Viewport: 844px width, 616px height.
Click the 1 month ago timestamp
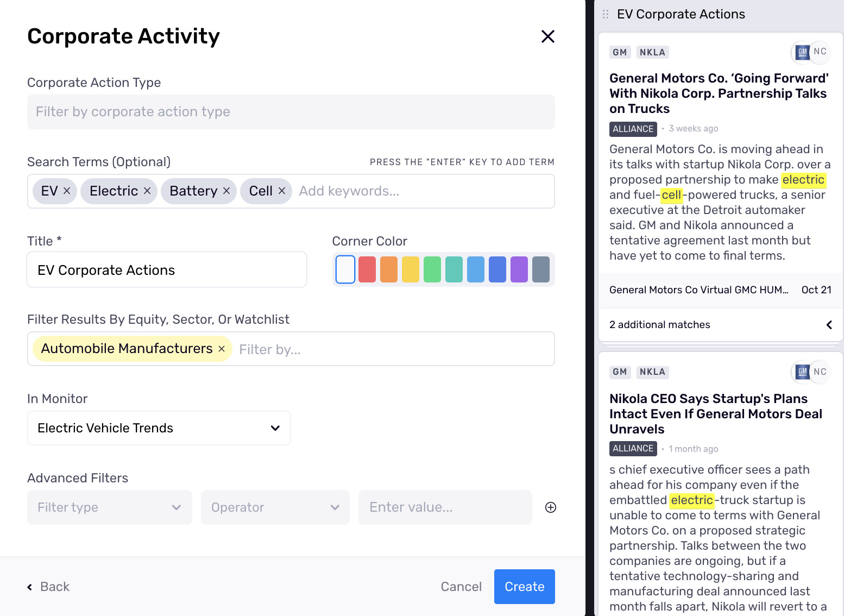pyautogui.click(x=693, y=449)
